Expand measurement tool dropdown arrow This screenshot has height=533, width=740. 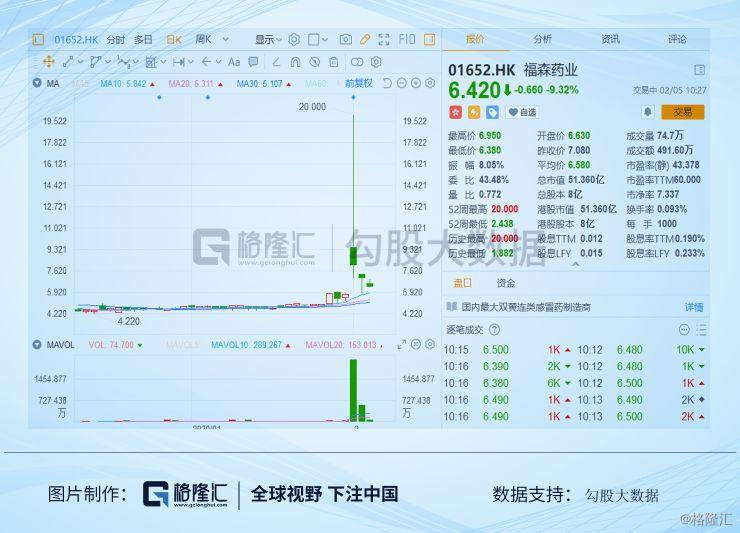163,62
